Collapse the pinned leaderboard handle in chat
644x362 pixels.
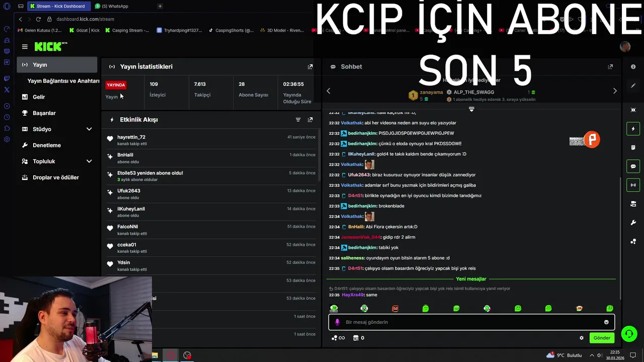(471, 109)
